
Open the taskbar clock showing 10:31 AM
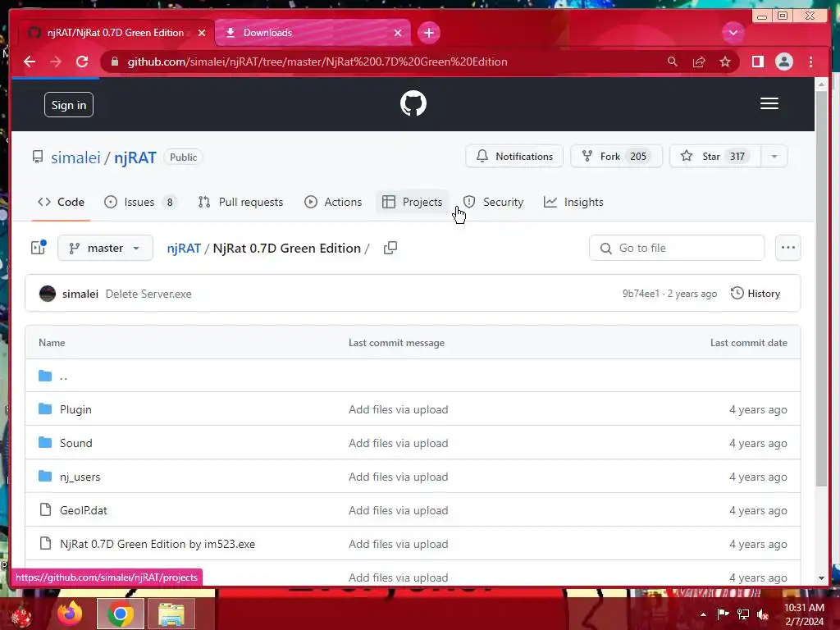coord(804,614)
